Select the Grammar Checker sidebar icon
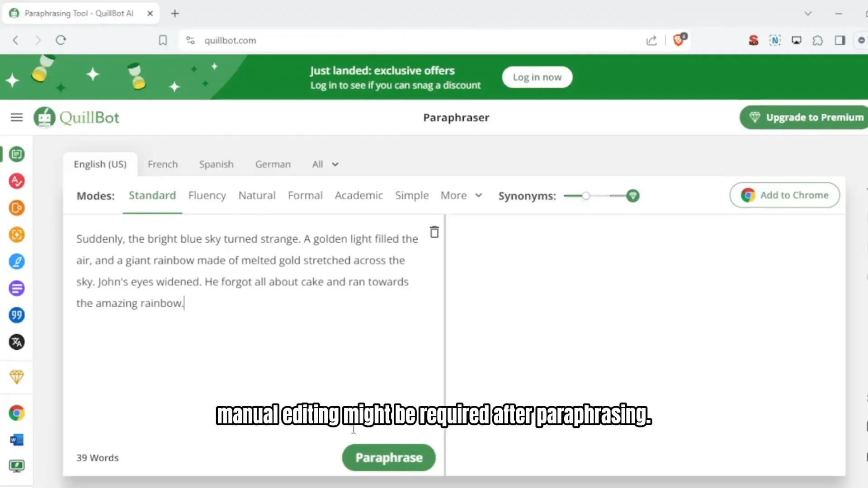This screenshot has height=488, width=868. tap(16, 181)
